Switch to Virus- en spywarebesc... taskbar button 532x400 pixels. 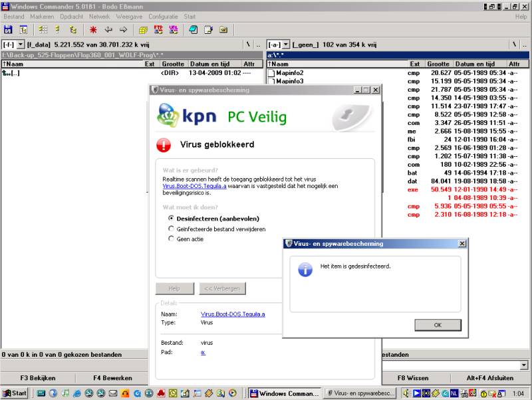[x=360, y=393]
